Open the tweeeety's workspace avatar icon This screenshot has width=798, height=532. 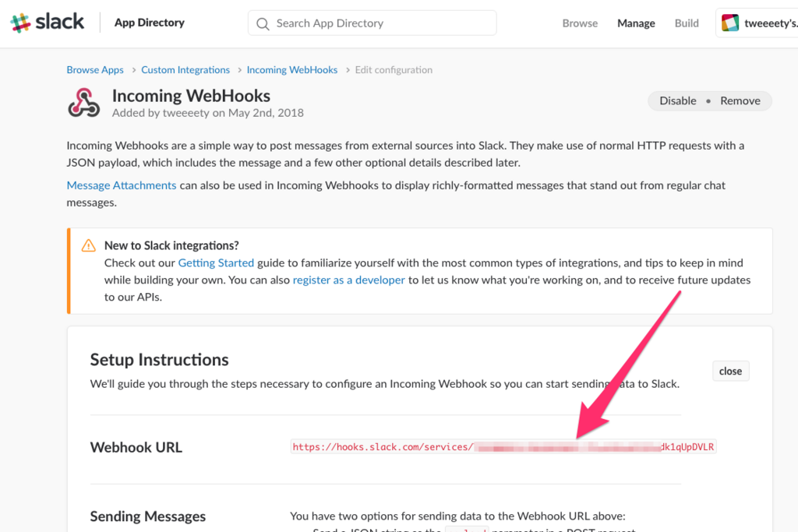(x=729, y=23)
